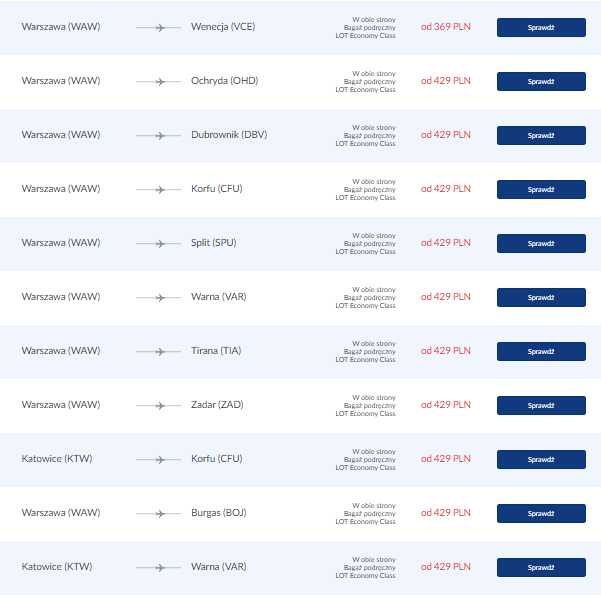Click the airplane icon next to Split (SPU)

(x=158, y=244)
